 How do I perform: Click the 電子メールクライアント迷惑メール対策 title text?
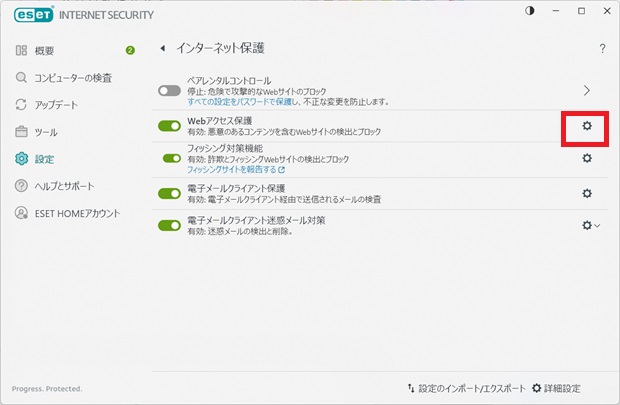click(x=256, y=220)
